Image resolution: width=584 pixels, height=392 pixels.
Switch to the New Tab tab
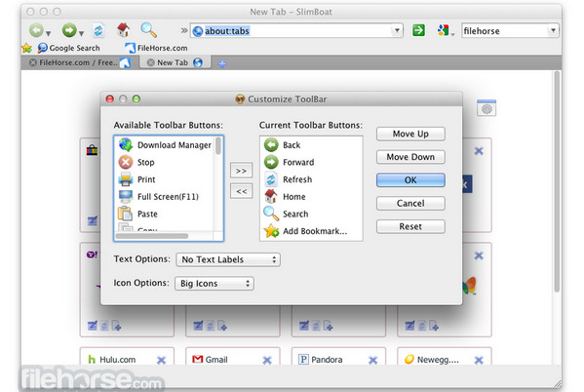pyautogui.click(x=175, y=62)
